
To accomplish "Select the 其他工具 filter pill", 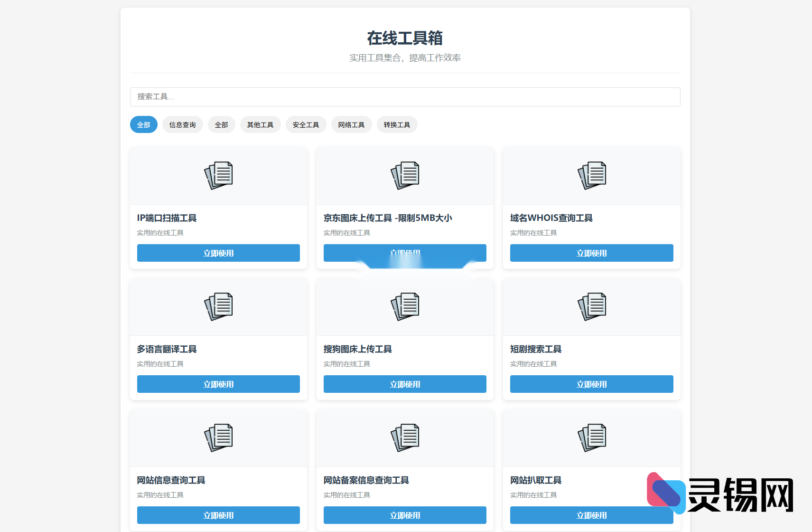I will 260,124.
